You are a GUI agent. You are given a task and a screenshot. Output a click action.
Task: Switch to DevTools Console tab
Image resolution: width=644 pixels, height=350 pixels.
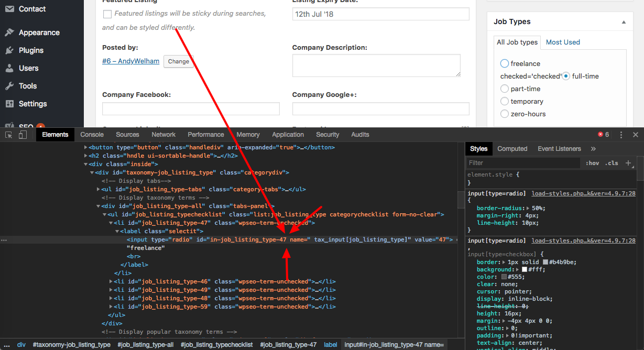[x=92, y=135]
